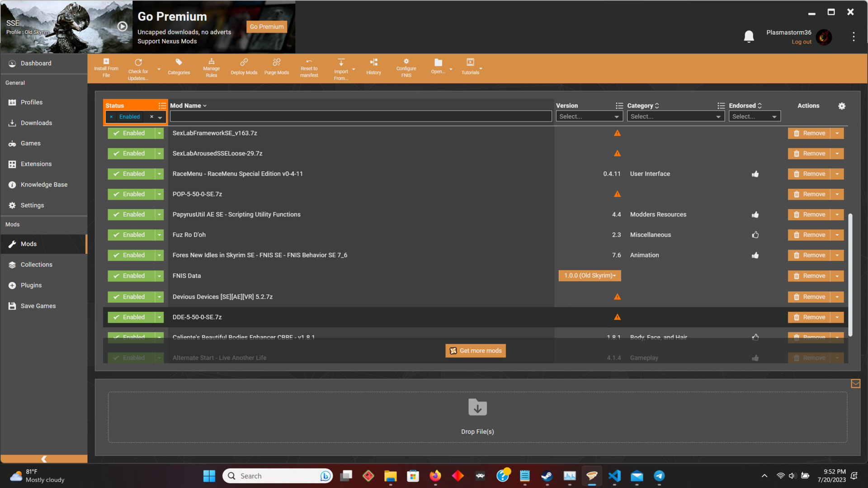Endorse the Fuz Ro D'oh mod
Image resolution: width=868 pixels, height=488 pixels.
tap(755, 235)
